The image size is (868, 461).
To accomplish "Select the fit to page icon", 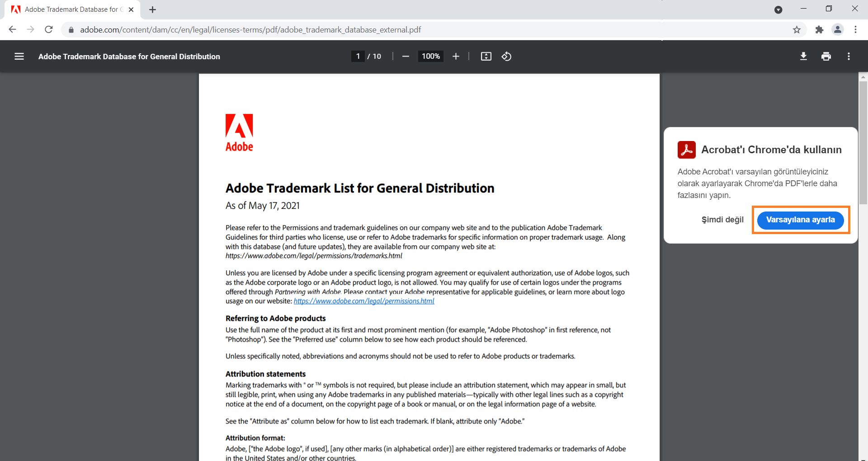I will click(486, 56).
